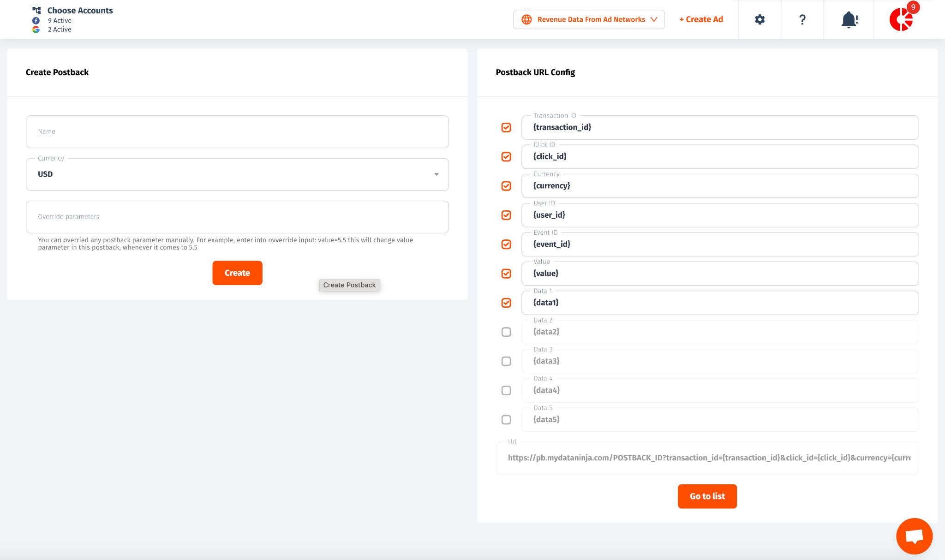
Task: Open the settings gear icon
Action: coord(760,19)
